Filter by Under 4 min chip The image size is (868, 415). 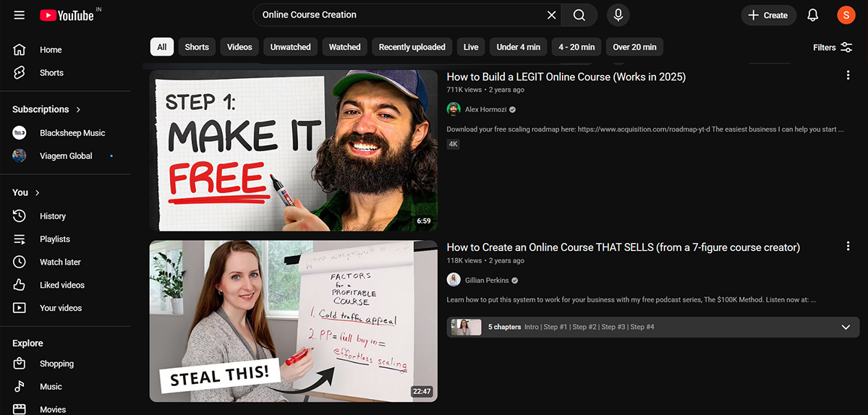tap(519, 47)
